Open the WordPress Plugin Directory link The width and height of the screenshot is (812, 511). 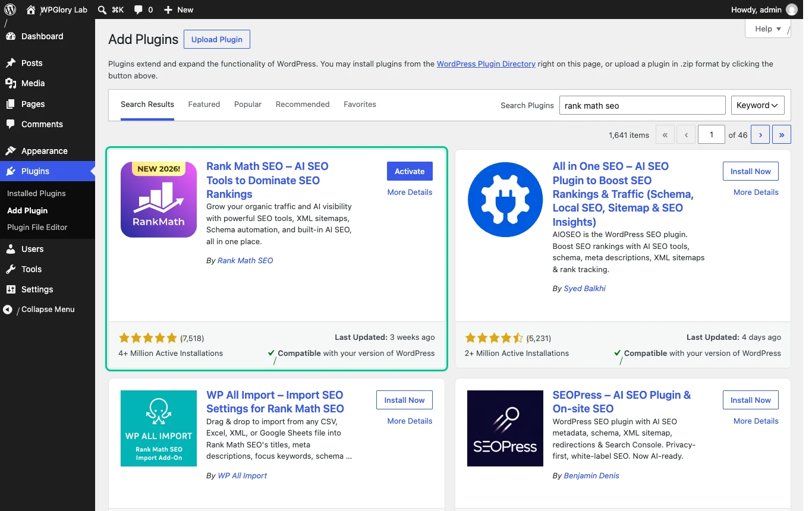click(486, 64)
